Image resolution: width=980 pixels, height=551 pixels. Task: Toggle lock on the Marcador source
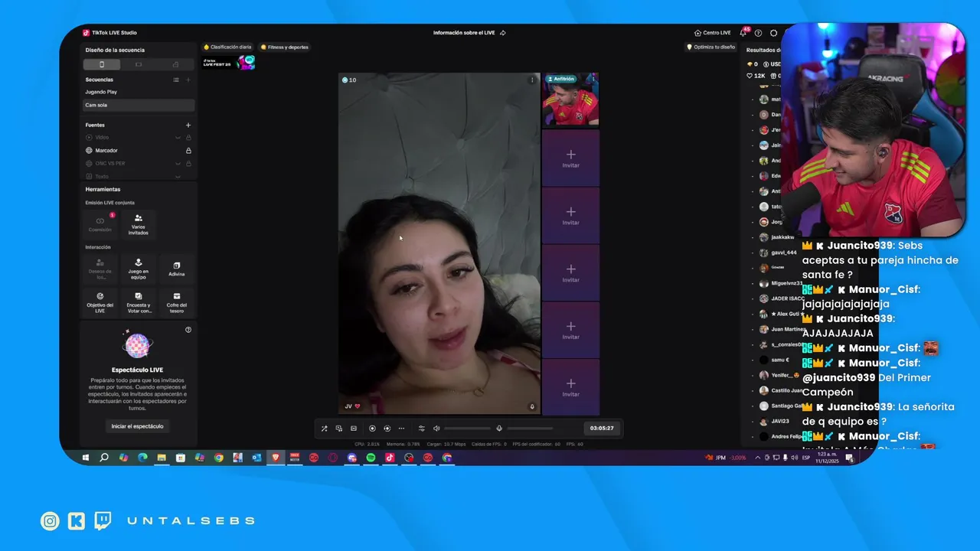pos(188,151)
